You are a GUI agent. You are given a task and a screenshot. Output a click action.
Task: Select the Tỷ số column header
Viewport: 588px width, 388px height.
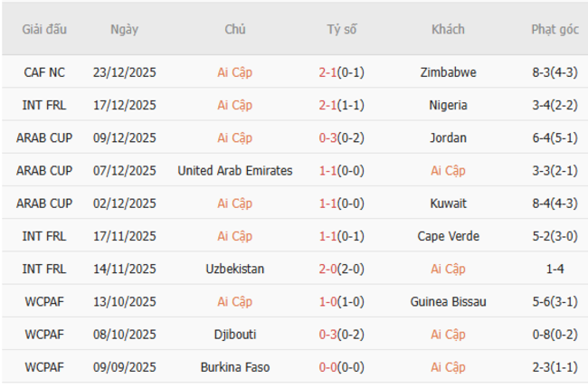[x=342, y=29]
